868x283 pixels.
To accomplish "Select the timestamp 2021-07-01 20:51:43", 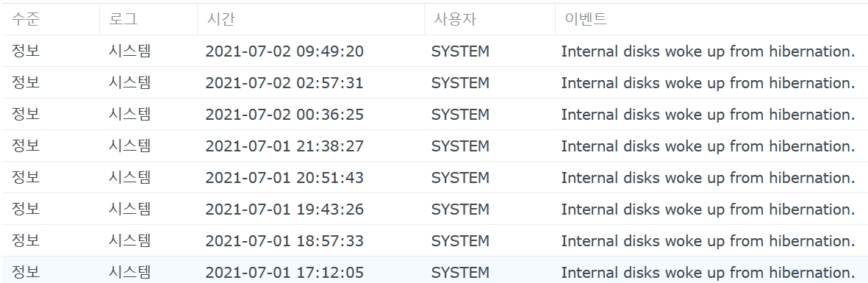I will pos(284,178).
